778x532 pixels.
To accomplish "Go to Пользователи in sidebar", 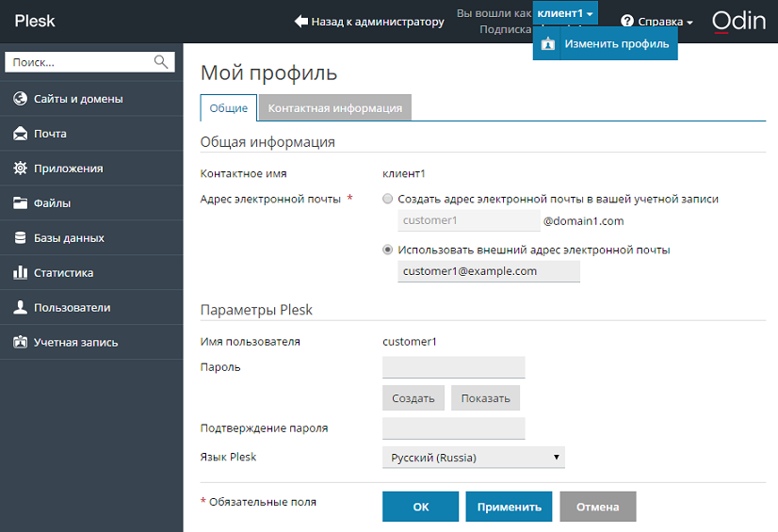I will click(x=91, y=307).
